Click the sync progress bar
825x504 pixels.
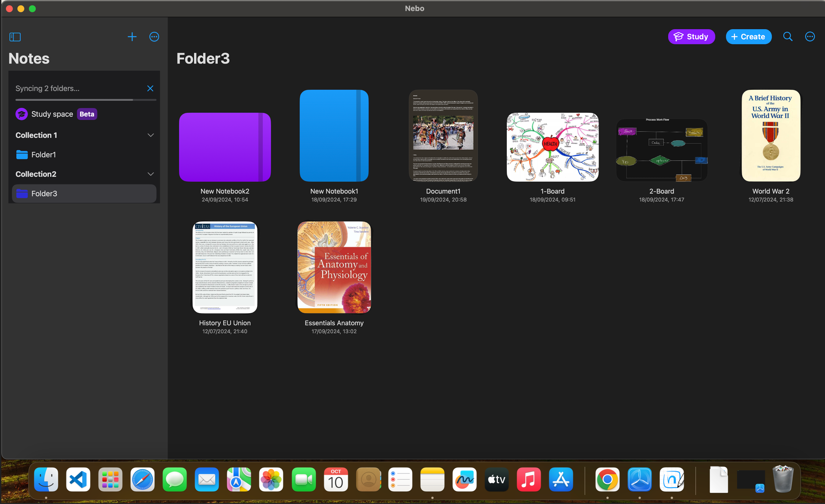click(x=85, y=100)
